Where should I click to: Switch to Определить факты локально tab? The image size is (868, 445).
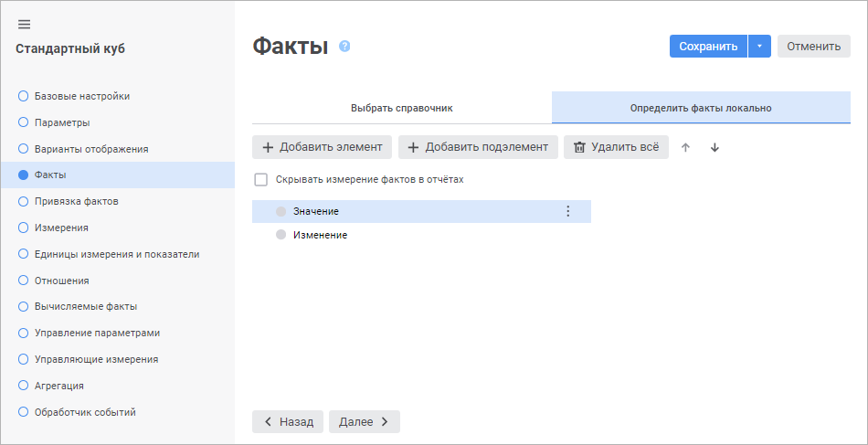pos(701,108)
